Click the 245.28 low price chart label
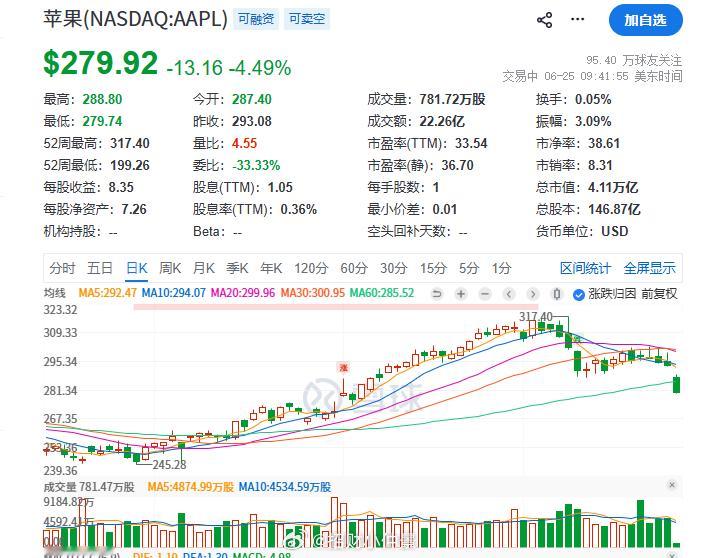 pyautogui.click(x=169, y=464)
